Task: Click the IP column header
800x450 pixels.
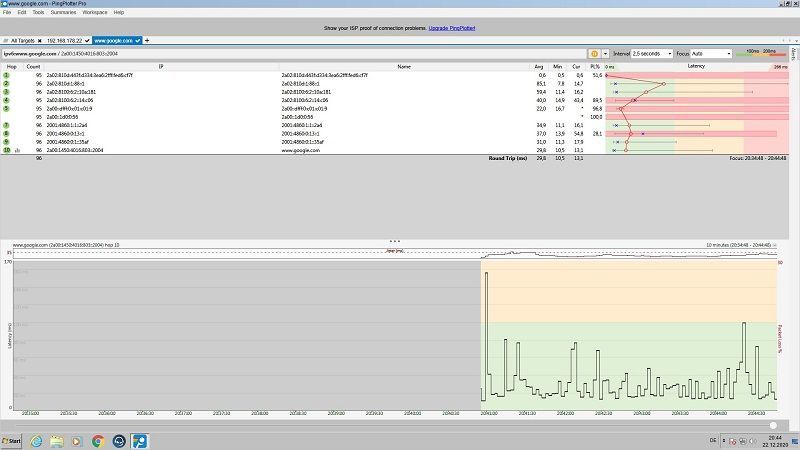Action: point(161,67)
